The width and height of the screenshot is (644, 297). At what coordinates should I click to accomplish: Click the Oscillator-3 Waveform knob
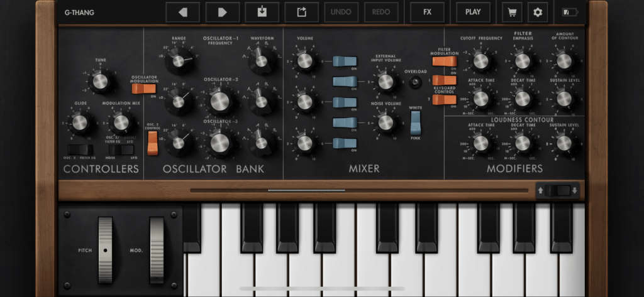[262, 143]
